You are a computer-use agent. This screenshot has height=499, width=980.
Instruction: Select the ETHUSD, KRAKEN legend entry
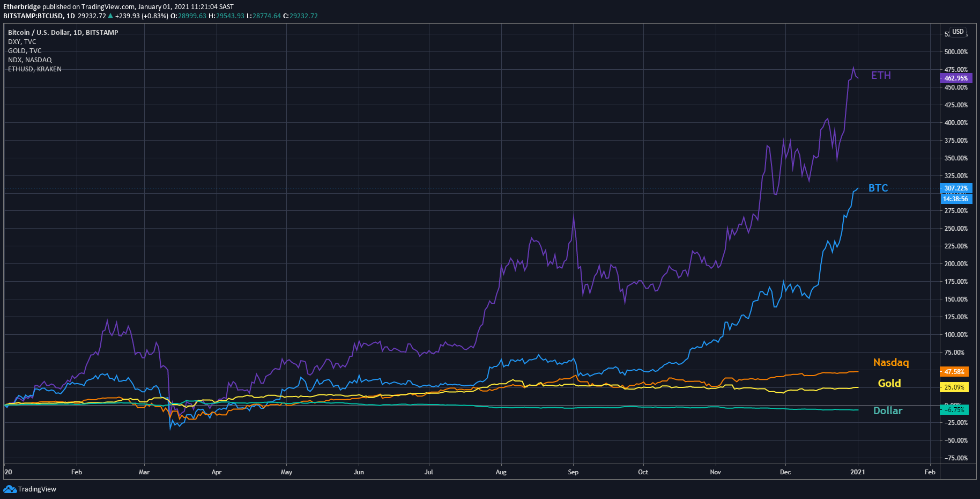35,69
